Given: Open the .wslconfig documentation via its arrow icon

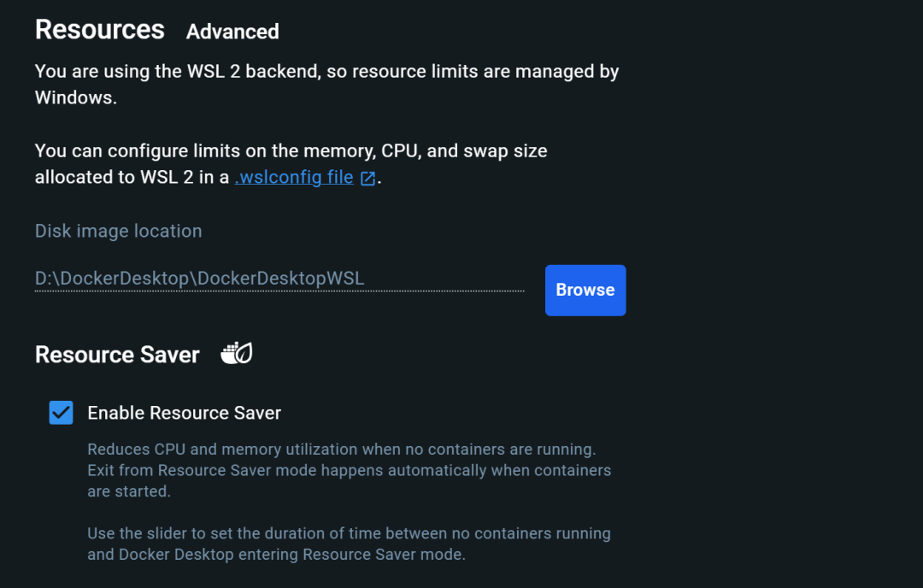Looking at the screenshot, I should [367, 177].
